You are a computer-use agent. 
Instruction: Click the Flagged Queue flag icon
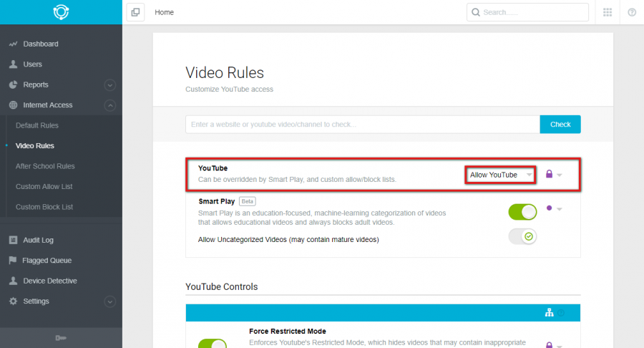13,260
